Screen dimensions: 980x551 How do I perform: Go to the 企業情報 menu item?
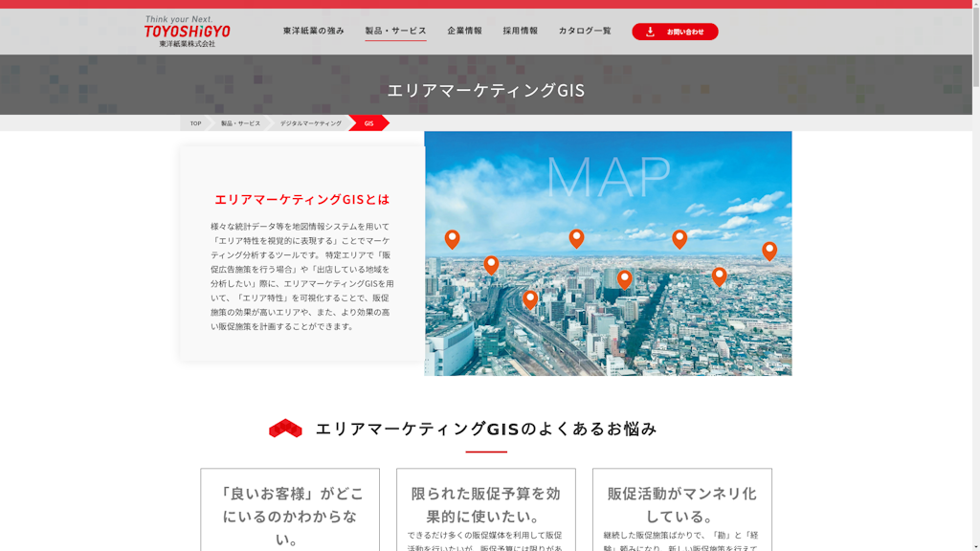pyautogui.click(x=464, y=31)
